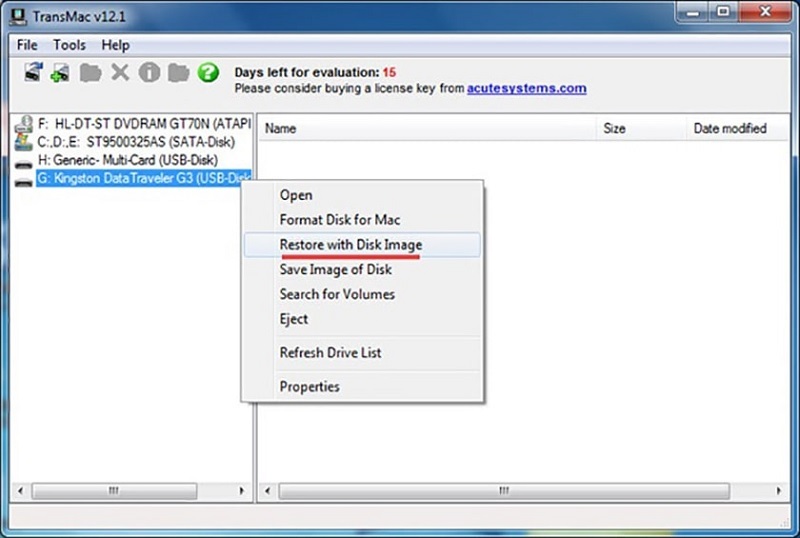Click the green help question mark icon
The height and width of the screenshot is (538, 800).
(208, 72)
